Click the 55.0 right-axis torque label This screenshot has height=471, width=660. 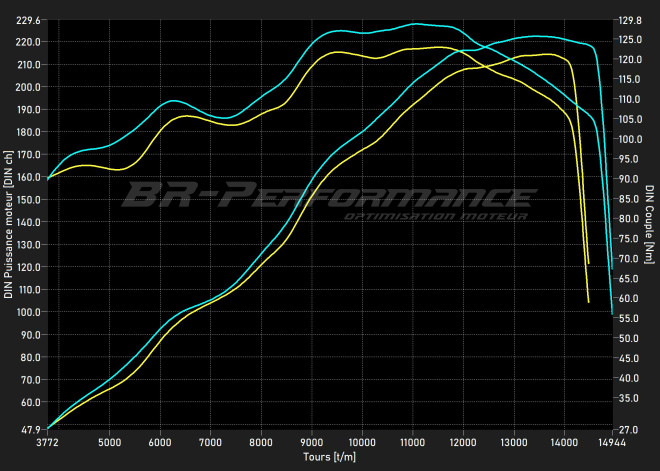click(x=629, y=318)
